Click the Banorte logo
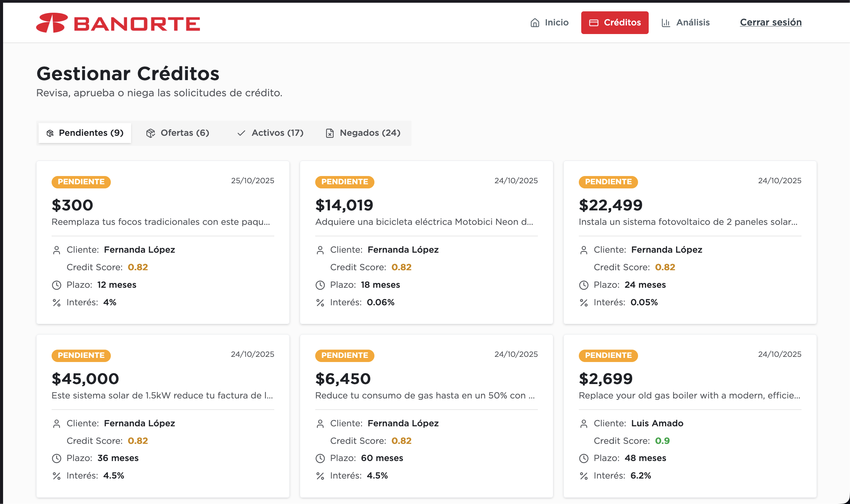The image size is (850, 504). [118, 23]
